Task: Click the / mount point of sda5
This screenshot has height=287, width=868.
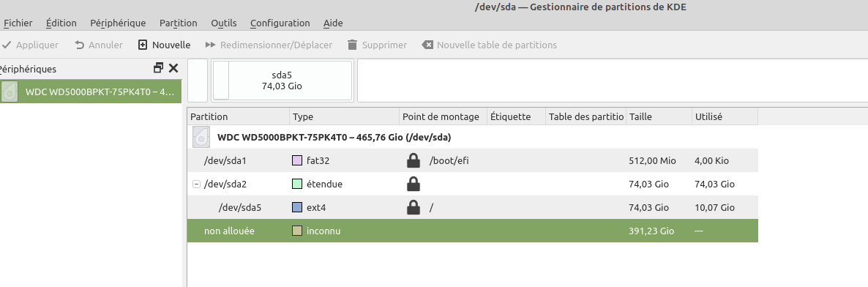Action: 431,208
